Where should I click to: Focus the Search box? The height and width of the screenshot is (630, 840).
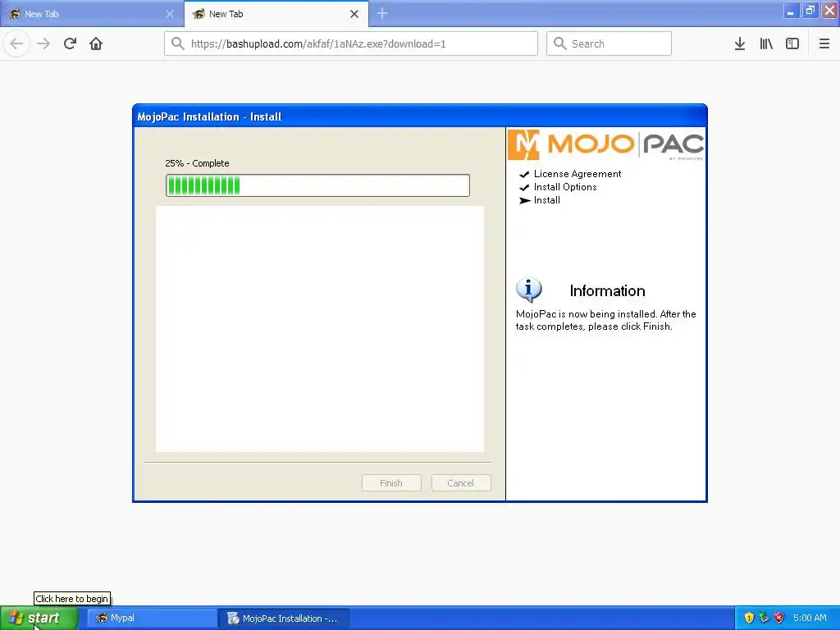point(609,43)
